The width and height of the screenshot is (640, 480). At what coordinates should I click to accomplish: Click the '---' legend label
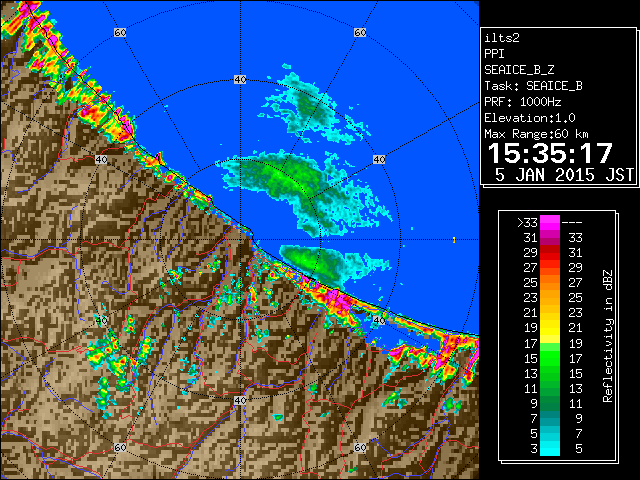click(572, 222)
